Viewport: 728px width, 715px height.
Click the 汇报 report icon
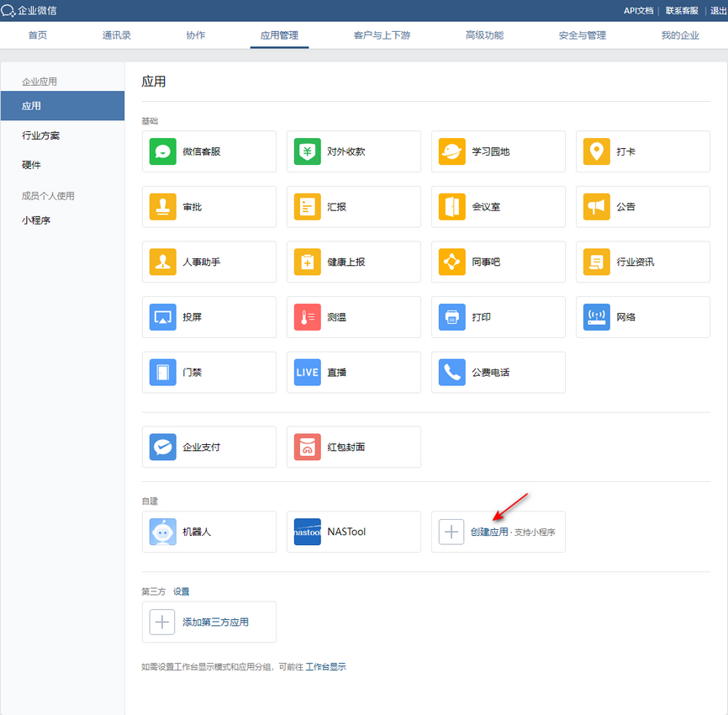pyautogui.click(x=308, y=207)
